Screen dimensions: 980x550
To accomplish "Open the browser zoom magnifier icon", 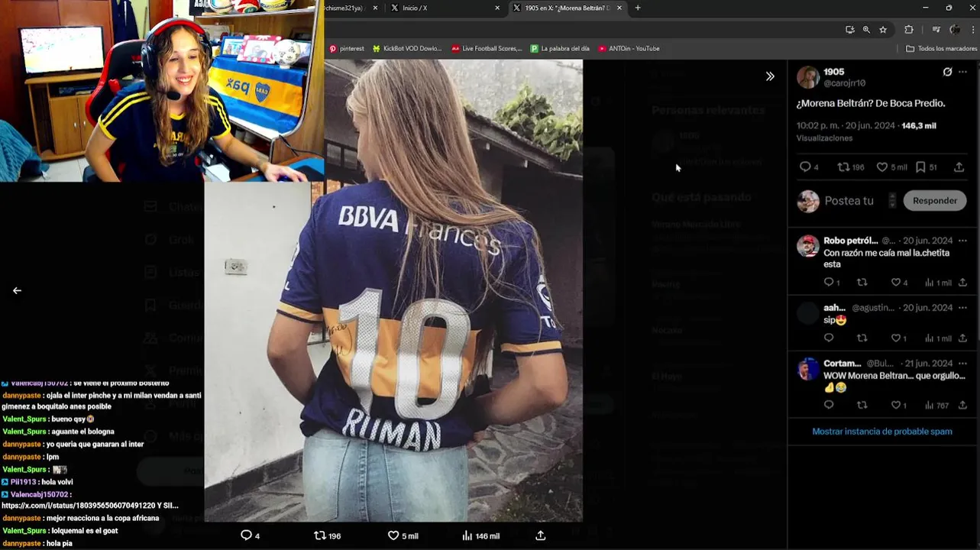I will (866, 29).
